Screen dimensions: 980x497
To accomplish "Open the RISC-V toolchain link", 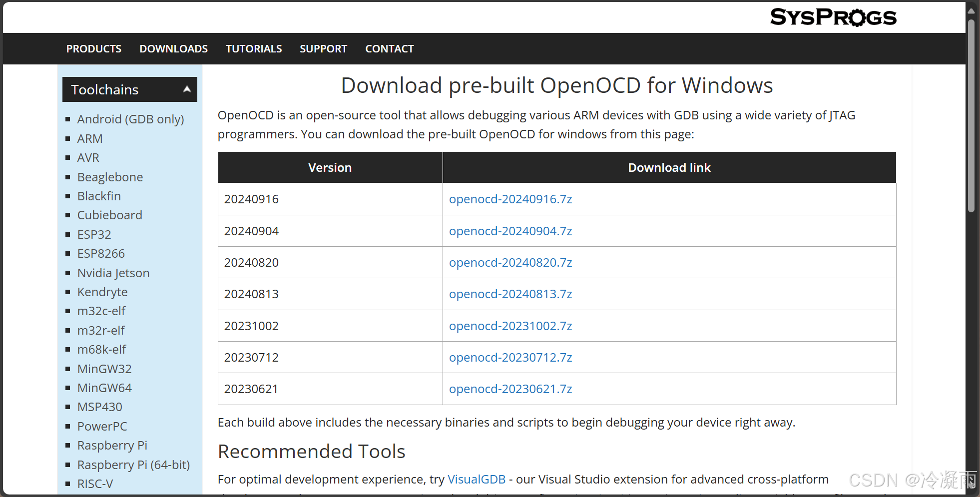I will [x=95, y=484].
